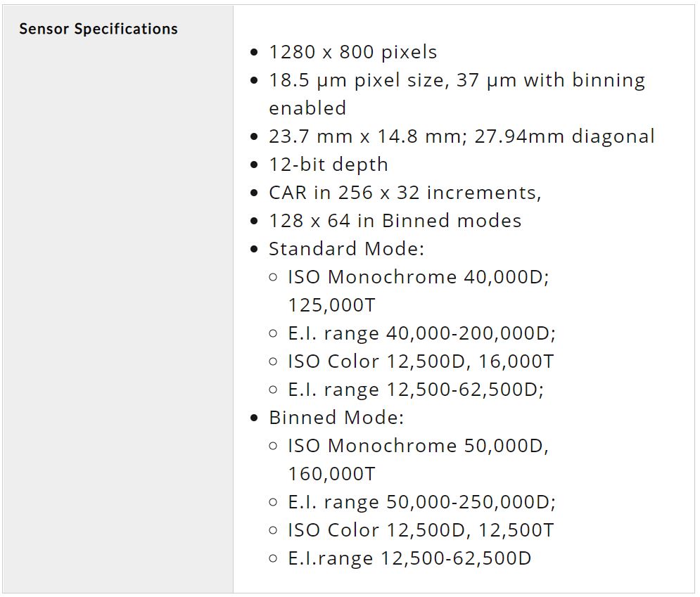Click E.I. range 12,500-62,500D; under Standard
This screenshot has width=700, height=597.
click(416, 390)
